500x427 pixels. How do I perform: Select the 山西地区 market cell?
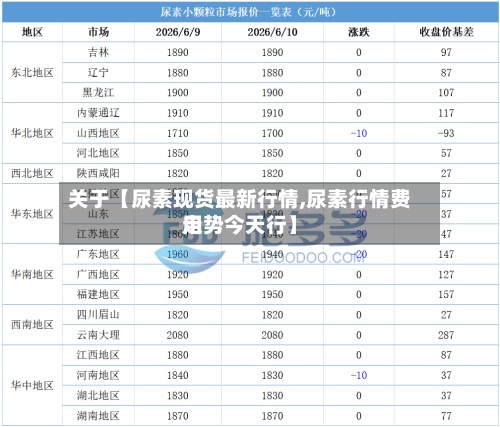98,133
